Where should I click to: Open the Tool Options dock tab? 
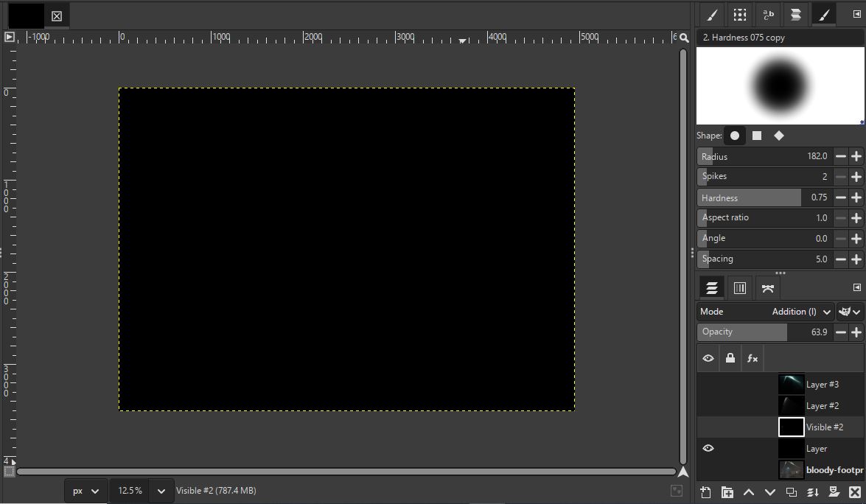(x=712, y=15)
